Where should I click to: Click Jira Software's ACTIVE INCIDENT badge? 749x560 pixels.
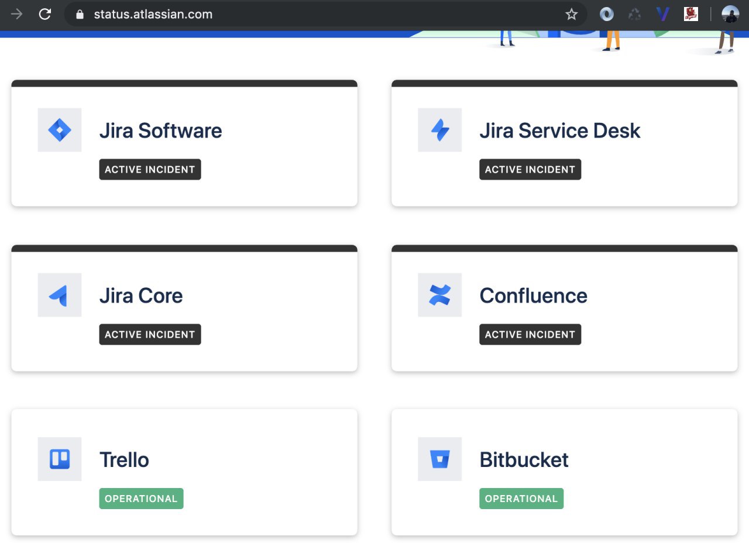[150, 170]
